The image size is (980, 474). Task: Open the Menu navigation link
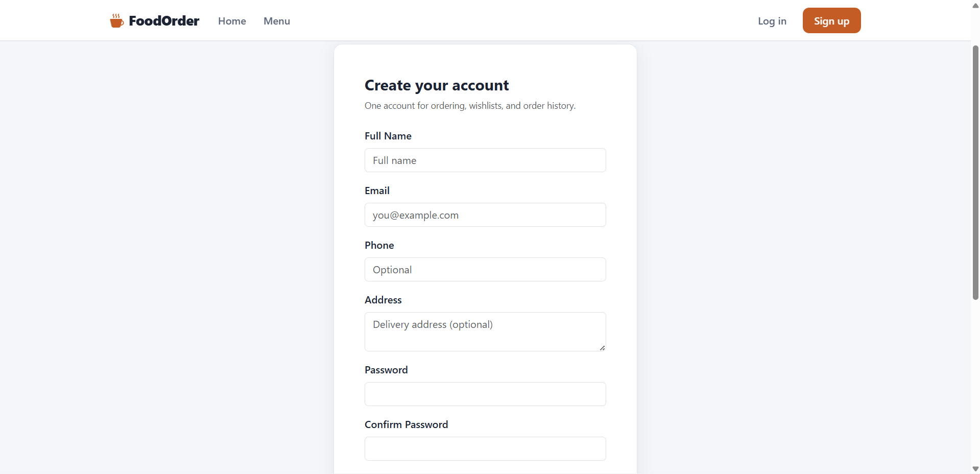[x=277, y=21]
